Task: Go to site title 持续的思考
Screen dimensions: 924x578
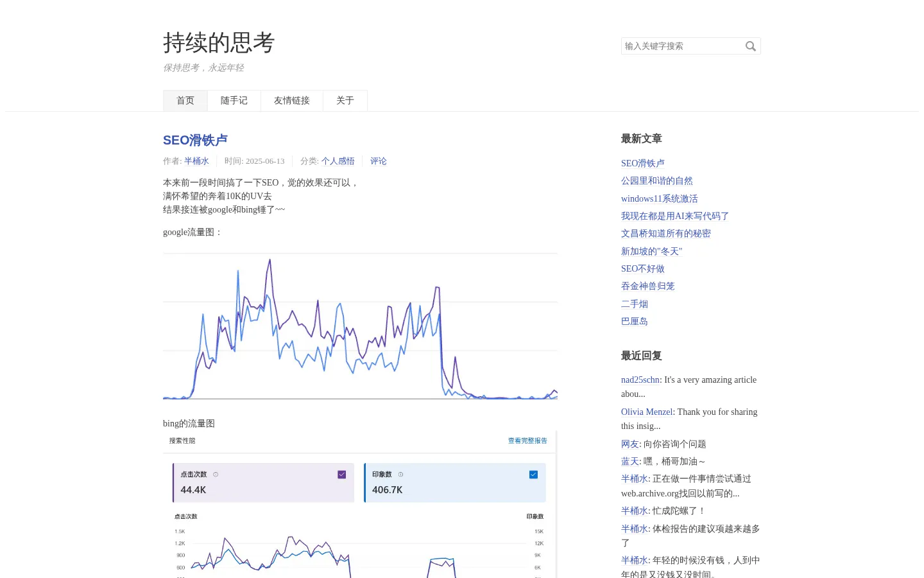Action: pyautogui.click(x=219, y=43)
